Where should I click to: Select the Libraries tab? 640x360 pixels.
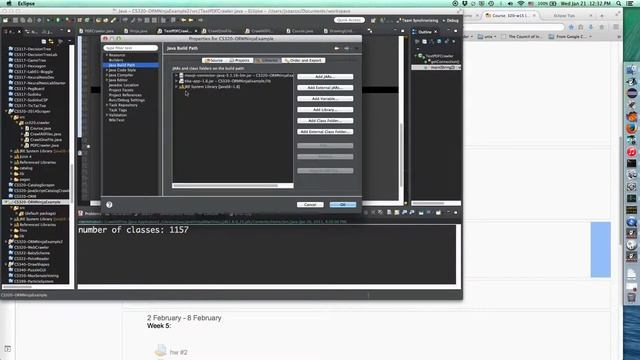(x=267, y=60)
